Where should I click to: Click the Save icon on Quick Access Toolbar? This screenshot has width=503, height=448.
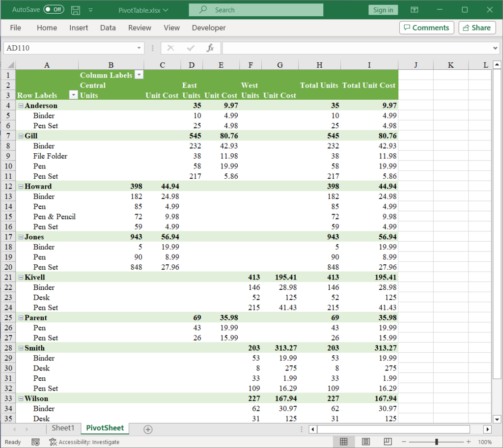(75, 9)
